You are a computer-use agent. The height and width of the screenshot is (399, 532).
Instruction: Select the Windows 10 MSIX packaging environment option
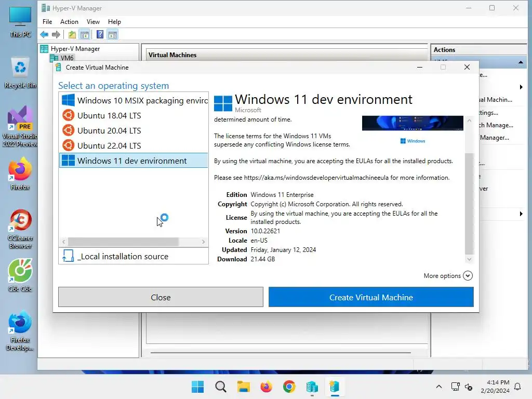click(134, 100)
